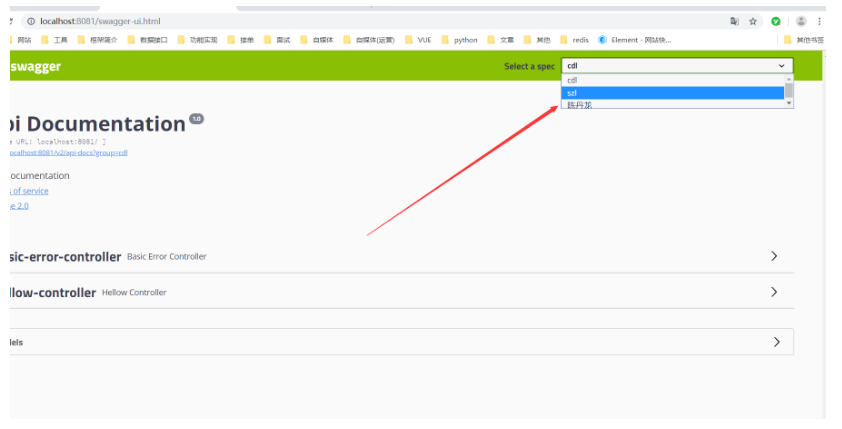
Task: Click the 1.0 version badge
Action: click(x=197, y=119)
